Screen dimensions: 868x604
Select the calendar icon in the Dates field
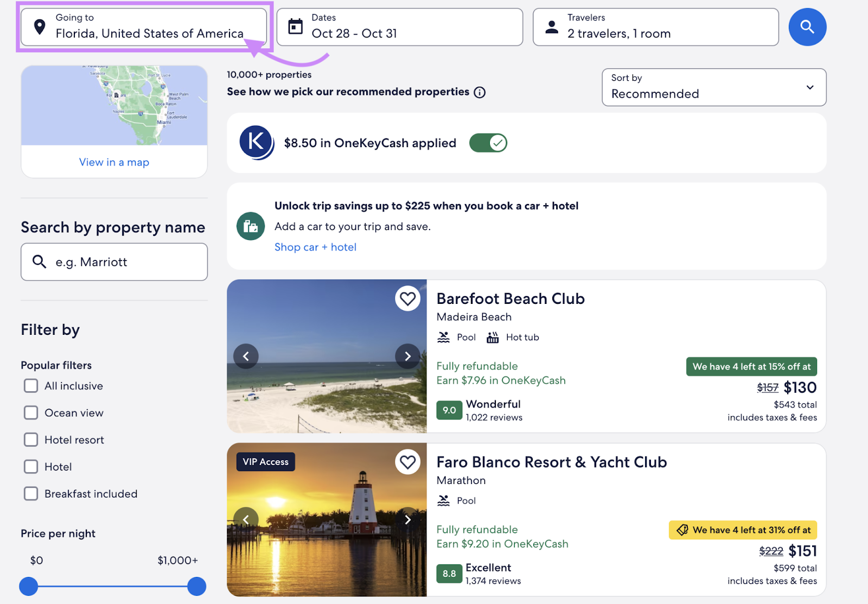click(x=295, y=26)
